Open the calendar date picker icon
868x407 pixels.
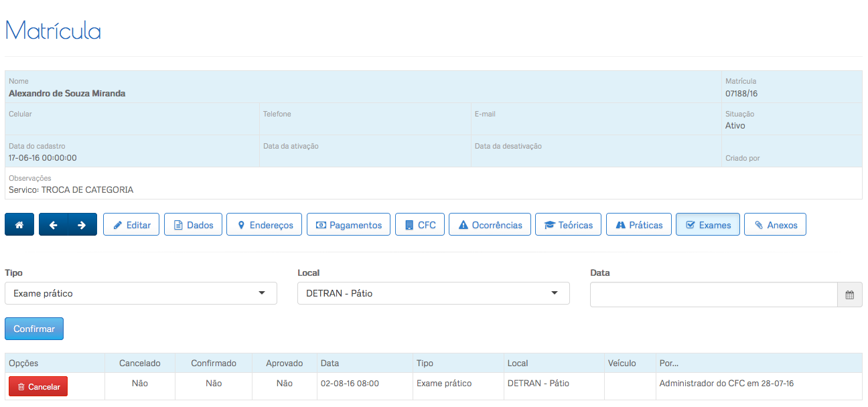[849, 295]
